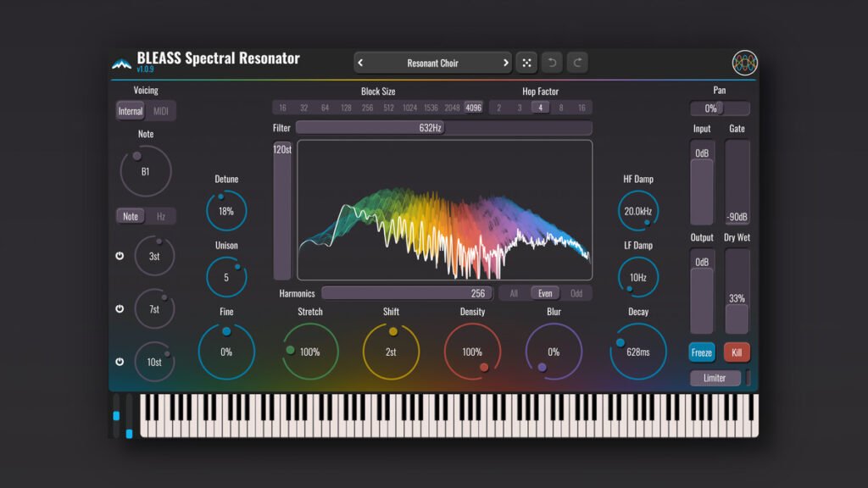Image resolution: width=868 pixels, height=488 pixels.
Task: Set hop factor to 2
Action: tap(498, 108)
